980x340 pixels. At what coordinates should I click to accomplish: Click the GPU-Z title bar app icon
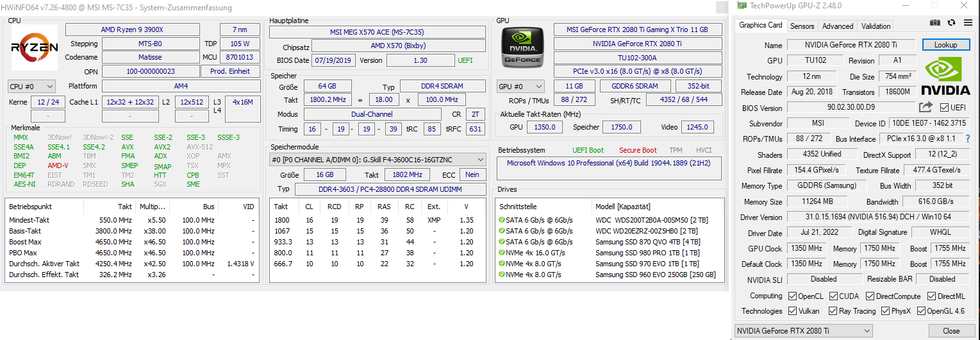742,6
